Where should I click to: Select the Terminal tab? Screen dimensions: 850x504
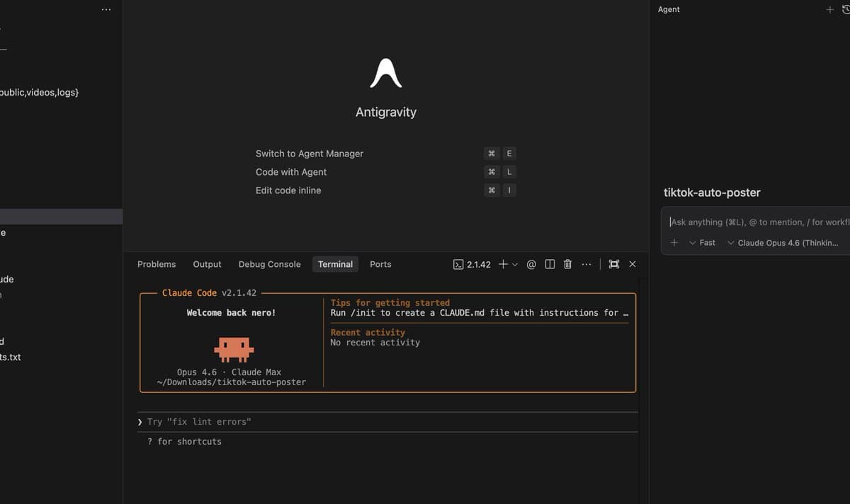click(x=335, y=264)
